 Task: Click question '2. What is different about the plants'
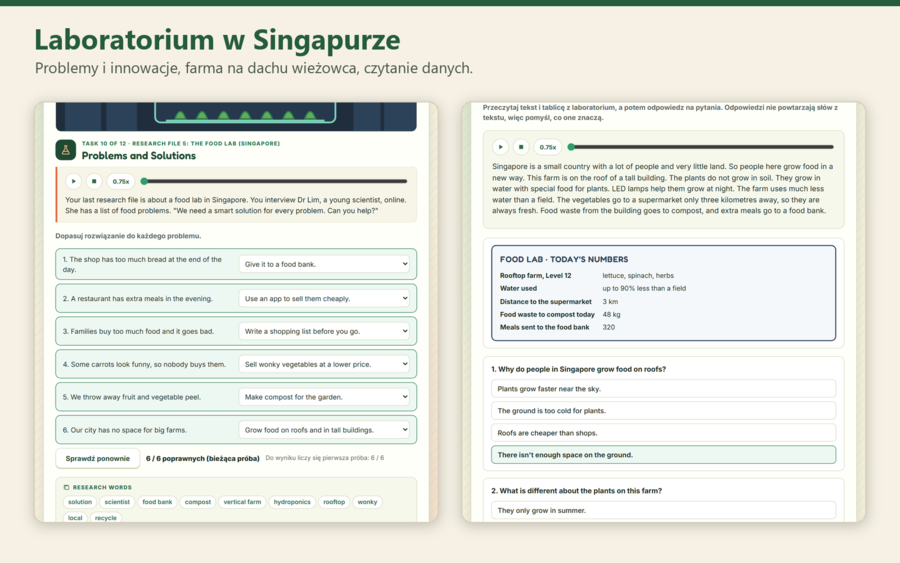click(576, 491)
